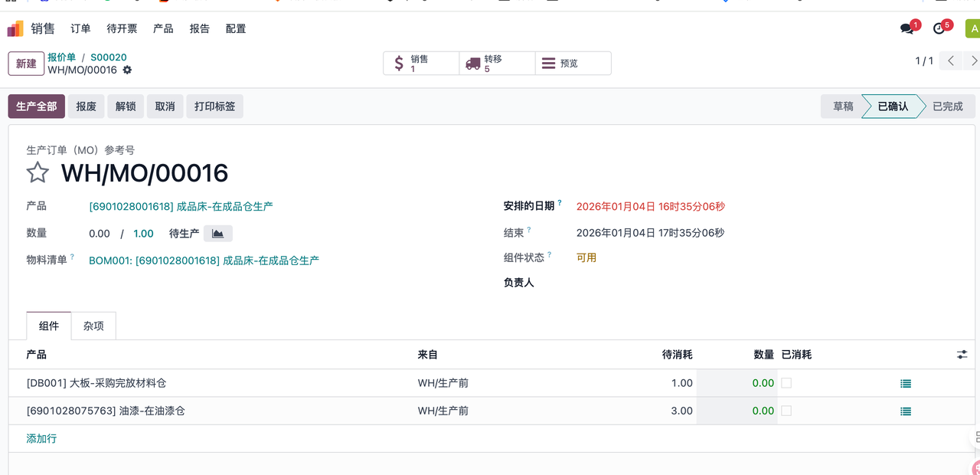Screen dimensions: 980x475
Task: Sort by the 数量 column header
Action: tap(764, 355)
